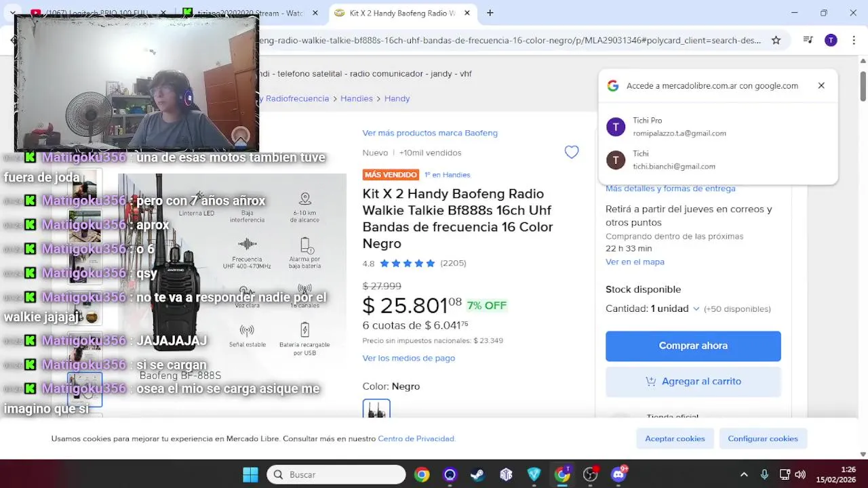Viewport: 868px width, 488px height.
Task: Open the clock showing 1:26
Action: tap(836, 474)
